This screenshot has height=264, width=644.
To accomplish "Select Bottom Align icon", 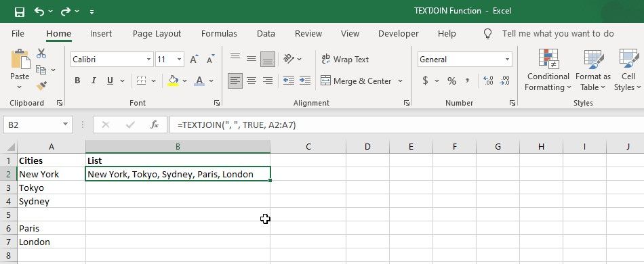I will tap(268, 60).
